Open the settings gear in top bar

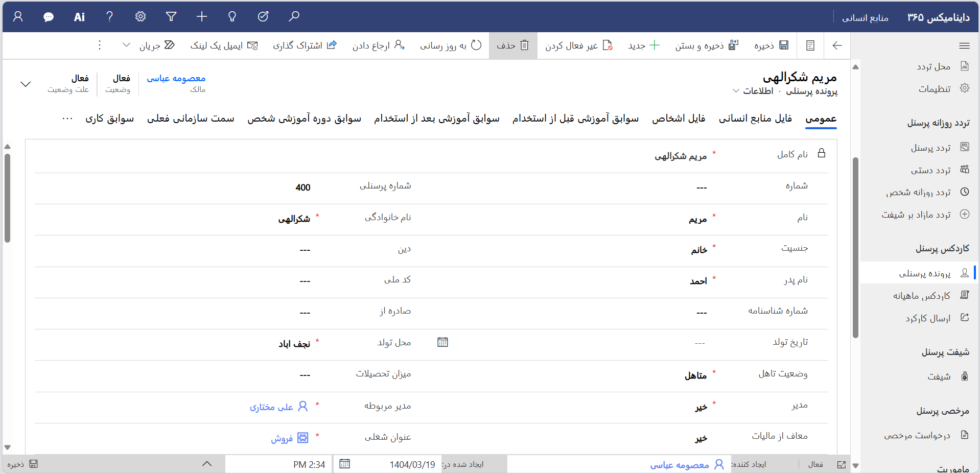(141, 17)
